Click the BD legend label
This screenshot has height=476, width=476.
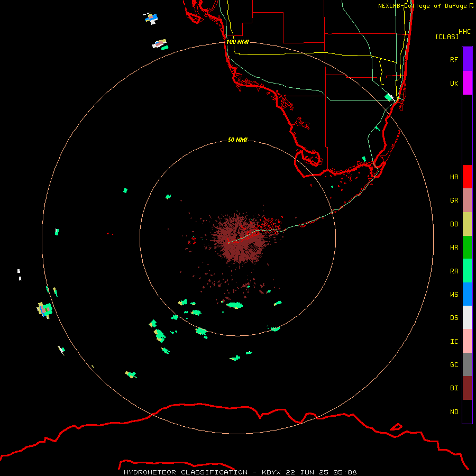tap(454, 224)
